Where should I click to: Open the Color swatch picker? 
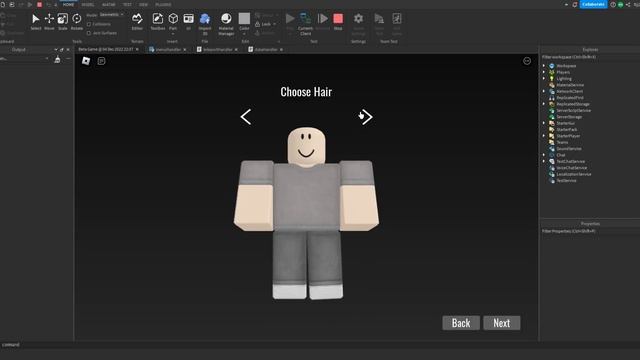click(244, 19)
